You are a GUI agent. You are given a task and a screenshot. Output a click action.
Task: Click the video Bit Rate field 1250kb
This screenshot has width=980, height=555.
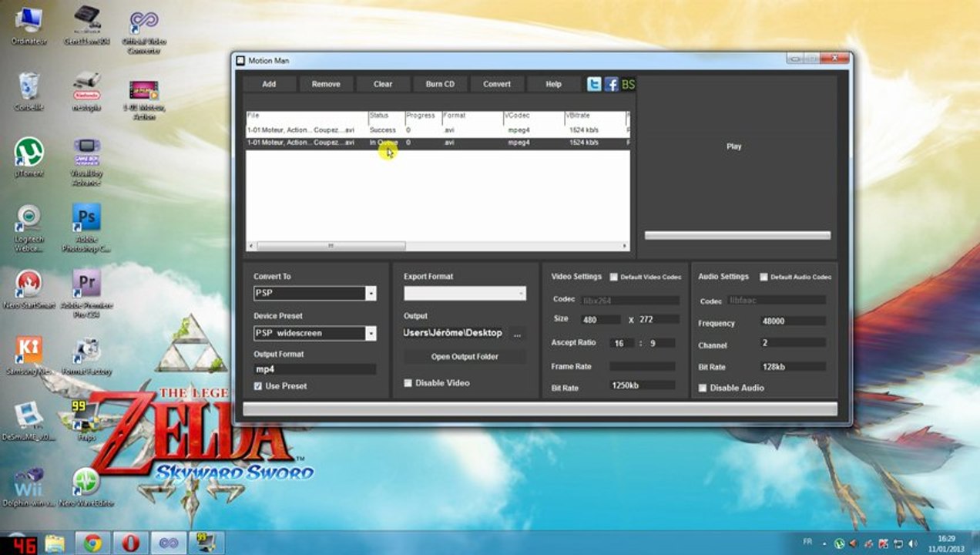pyautogui.click(x=643, y=385)
